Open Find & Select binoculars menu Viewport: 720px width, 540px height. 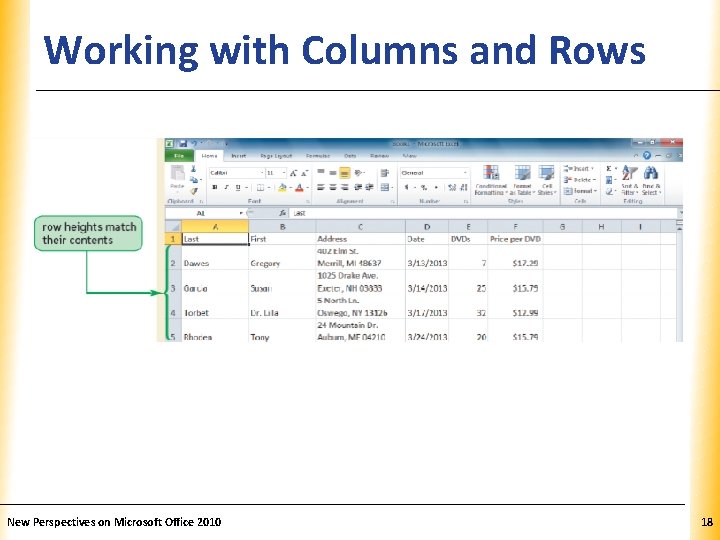(651, 180)
